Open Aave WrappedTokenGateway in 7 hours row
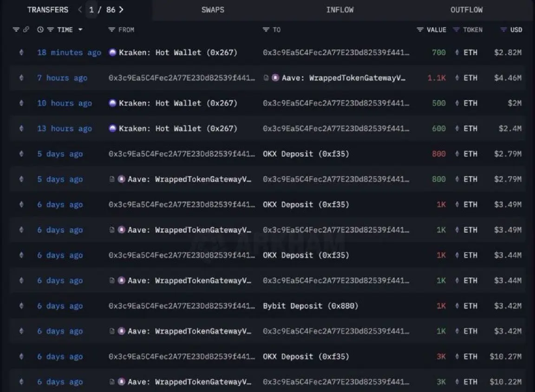The height and width of the screenshot is (392, 535). (x=344, y=78)
